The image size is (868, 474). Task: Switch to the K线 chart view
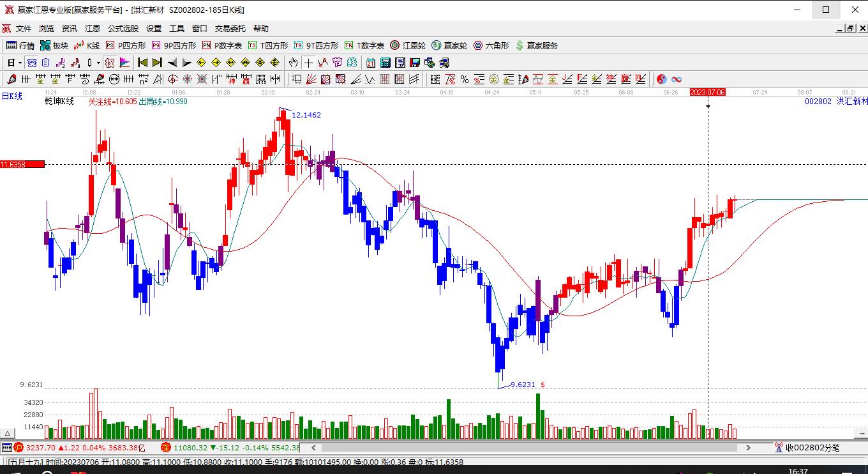(x=86, y=45)
